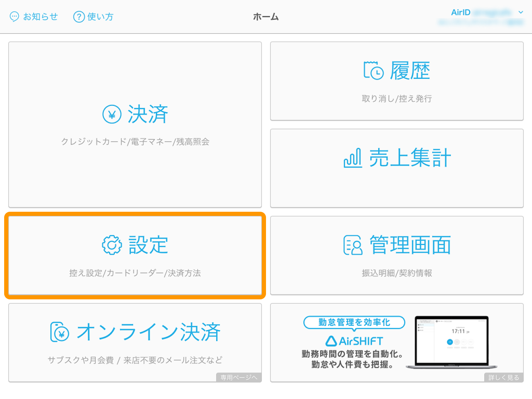The height and width of the screenshot is (399, 532).
Task: Tap the yen circle icon beside 決済
Action: click(112, 114)
